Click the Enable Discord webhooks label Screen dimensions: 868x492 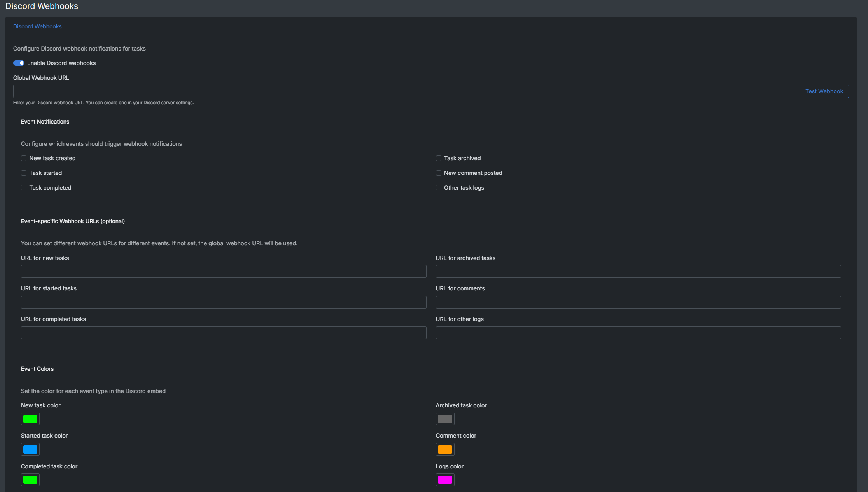(x=61, y=63)
